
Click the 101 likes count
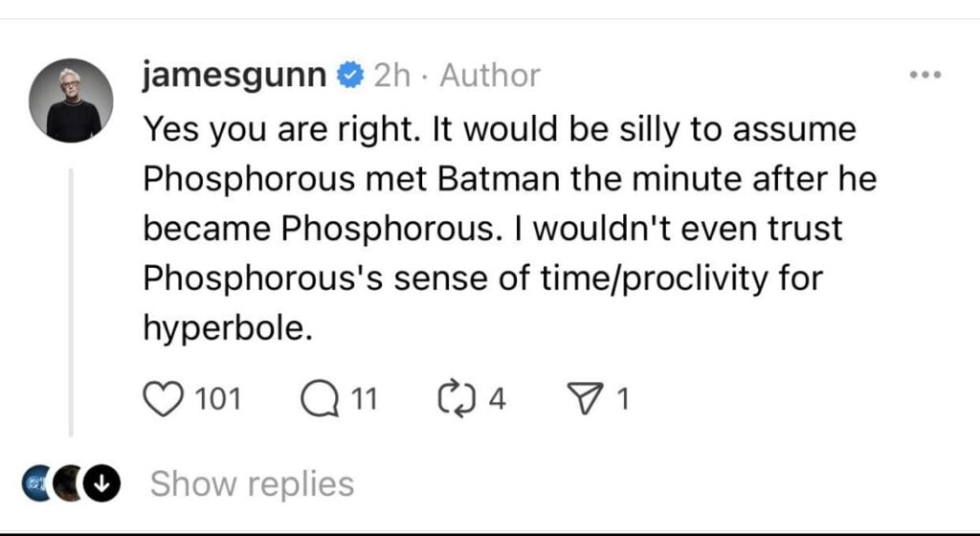click(218, 399)
